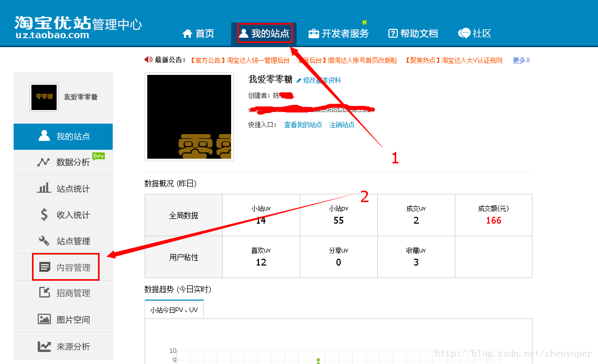Open 数据分析 in the left sidebar
The height and width of the screenshot is (364, 598).
click(x=63, y=162)
